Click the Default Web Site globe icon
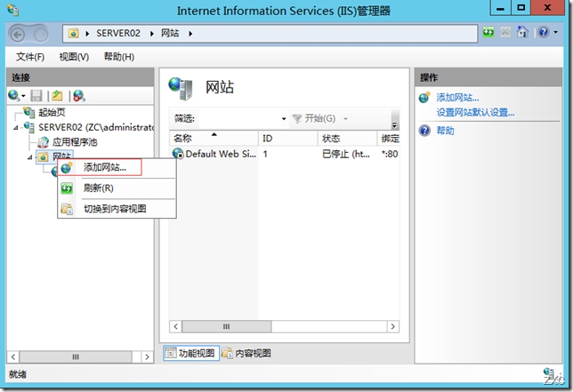 [178, 154]
